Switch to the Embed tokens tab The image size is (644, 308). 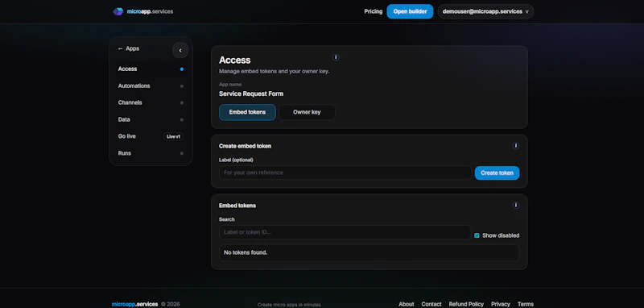click(247, 112)
